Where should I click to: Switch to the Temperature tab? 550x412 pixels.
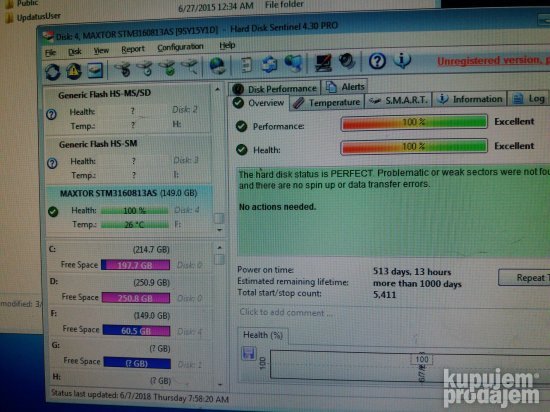pos(327,102)
